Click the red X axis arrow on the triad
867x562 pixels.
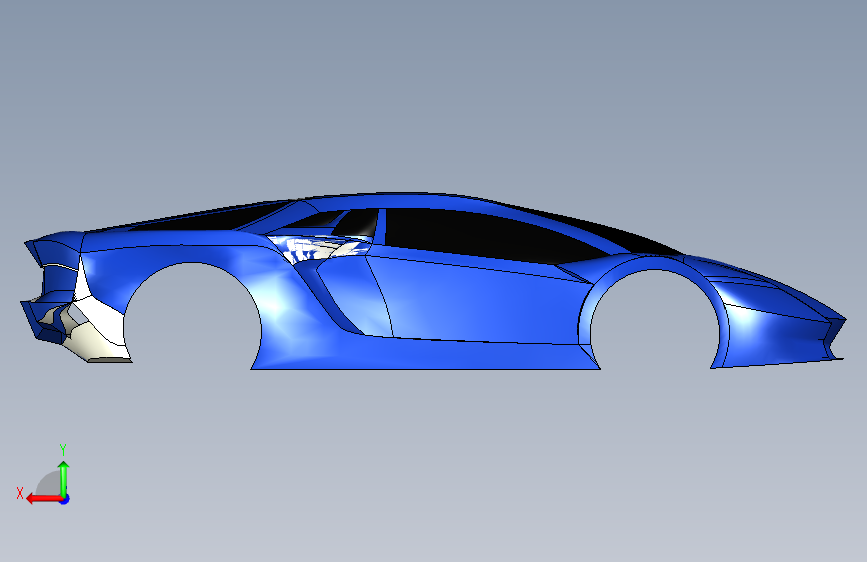coord(44,499)
